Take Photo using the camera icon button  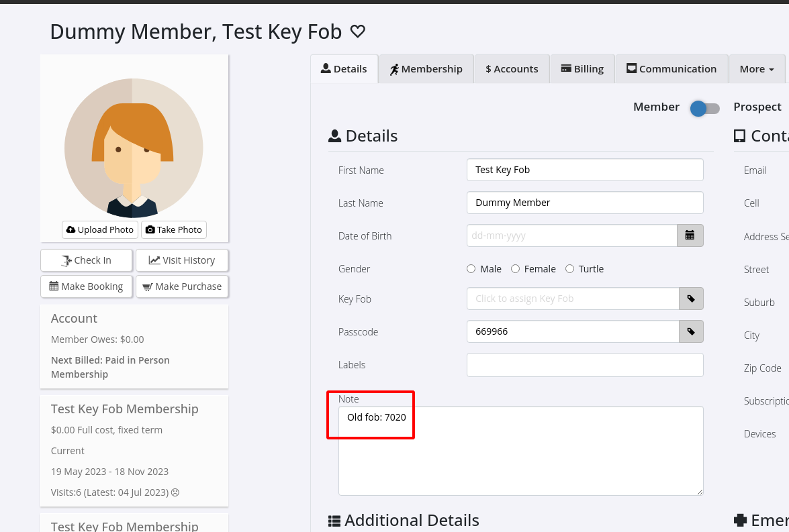pyautogui.click(x=173, y=229)
